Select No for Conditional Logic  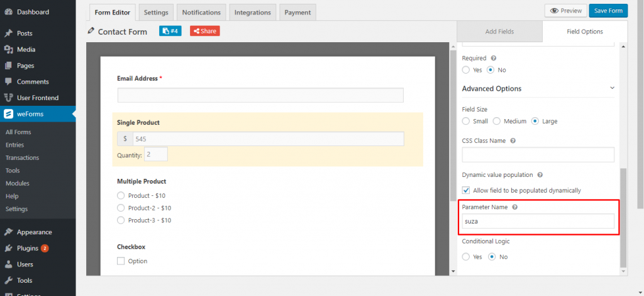coord(492,256)
